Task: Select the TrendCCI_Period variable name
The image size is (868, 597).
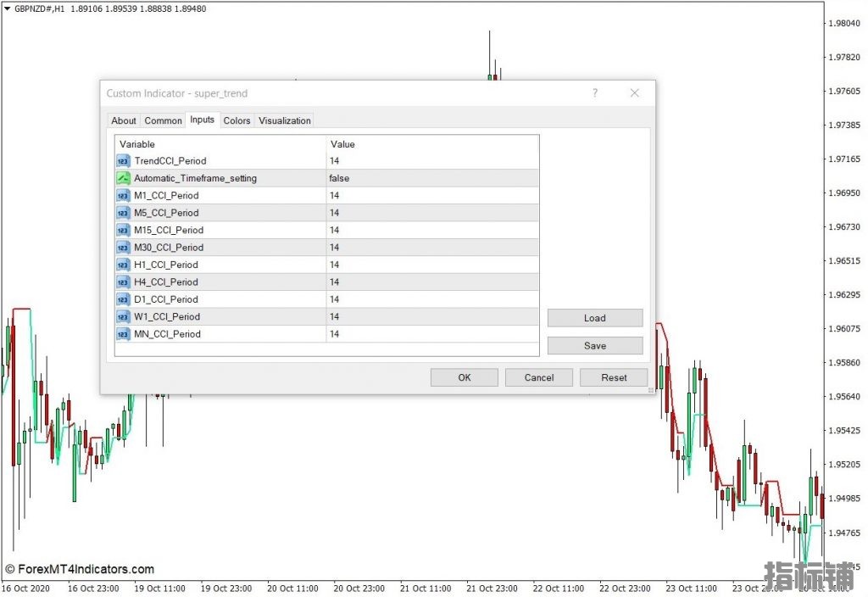Action: pos(170,161)
